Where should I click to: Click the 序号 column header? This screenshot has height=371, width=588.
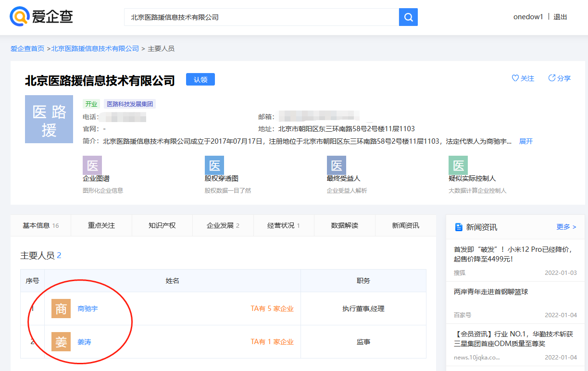tap(32, 281)
